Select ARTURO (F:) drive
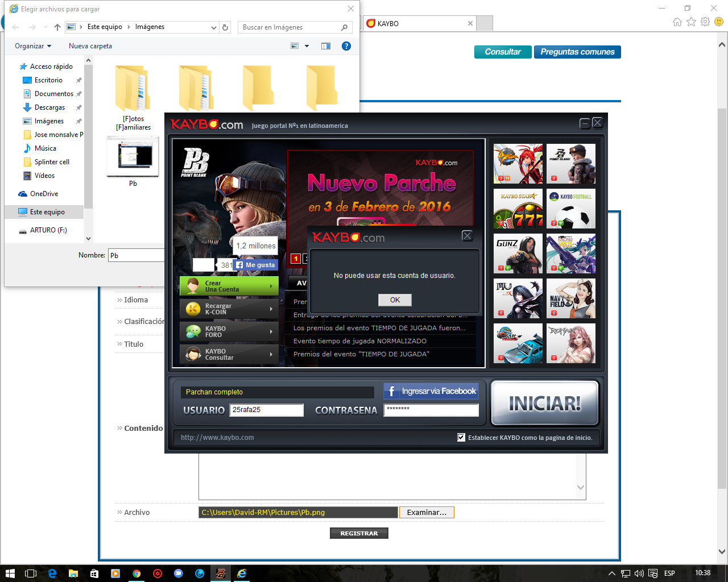This screenshot has width=728, height=582. (x=48, y=230)
